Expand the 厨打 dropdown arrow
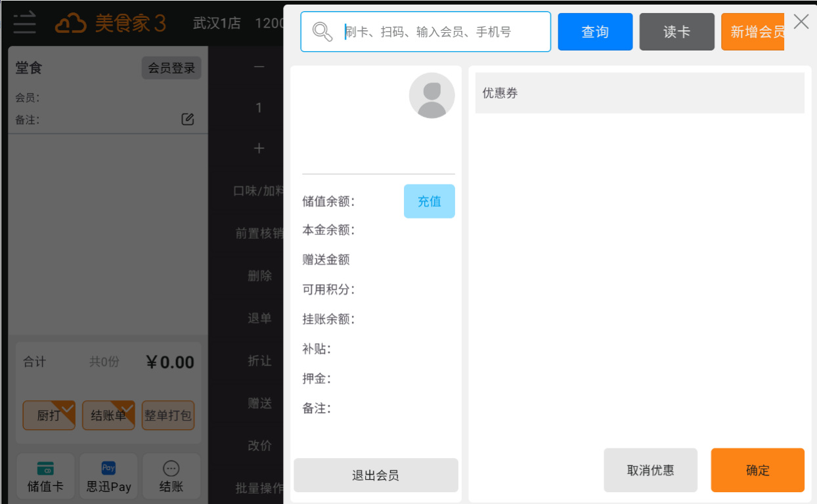 pos(68,408)
